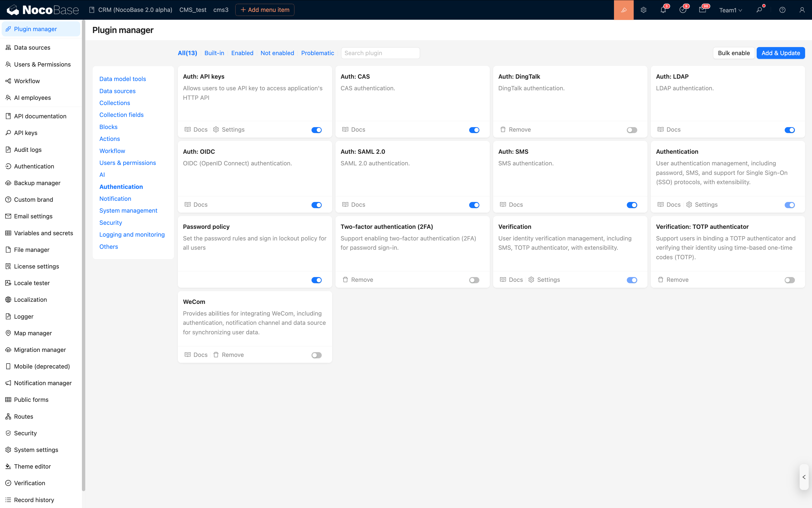Enable Two-factor authentication (2FA) toggle
This screenshot has width=812, height=508.
pyautogui.click(x=474, y=280)
